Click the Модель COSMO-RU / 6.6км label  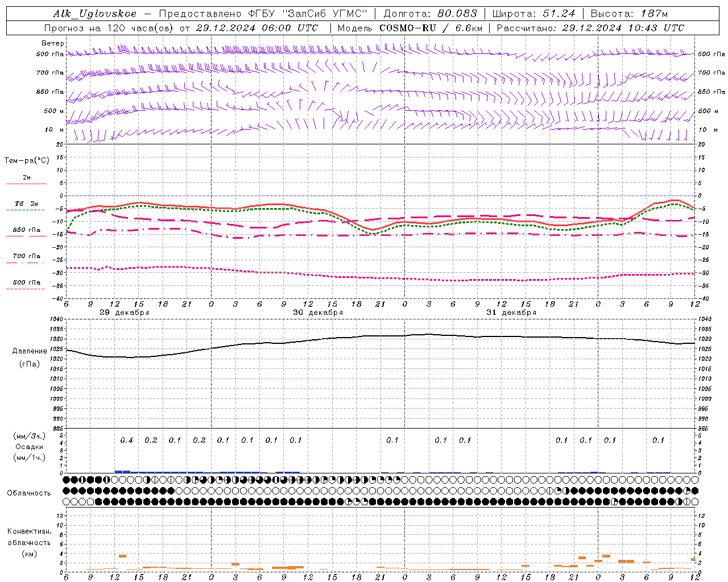(x=409, y=28)
